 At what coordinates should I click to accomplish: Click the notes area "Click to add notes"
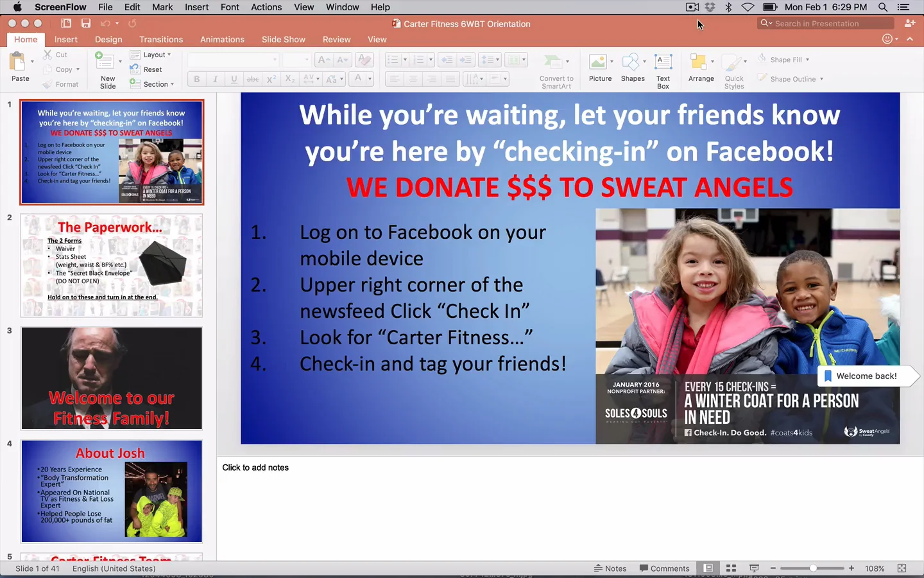[255, 468]
